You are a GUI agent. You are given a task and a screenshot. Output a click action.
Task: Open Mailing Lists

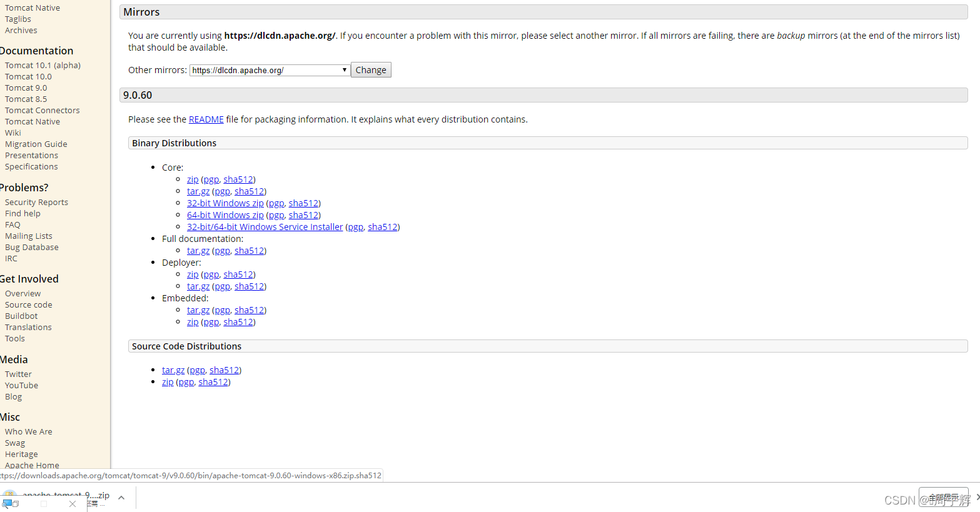point(29,236)
